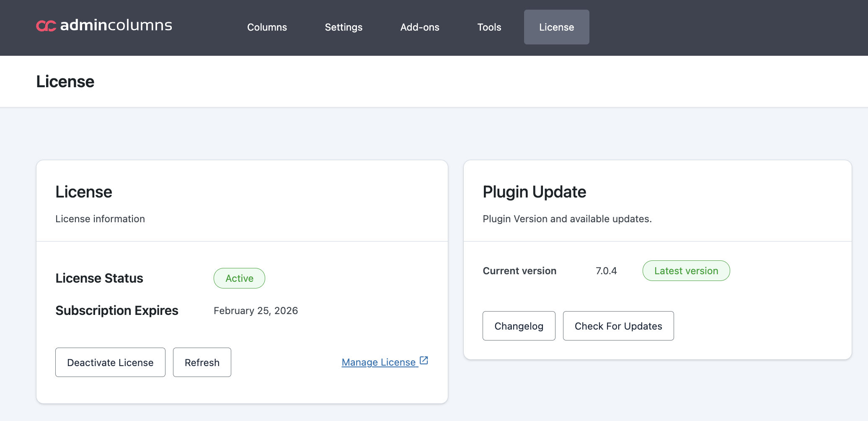Click the License Status label
Viewport: 868px width, 421px height.
(x=99, y=278)
